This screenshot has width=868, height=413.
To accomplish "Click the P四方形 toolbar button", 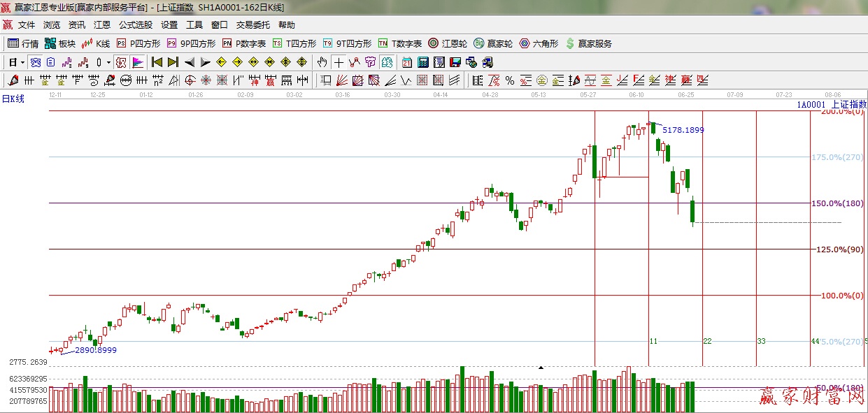I will click(139, 43).
